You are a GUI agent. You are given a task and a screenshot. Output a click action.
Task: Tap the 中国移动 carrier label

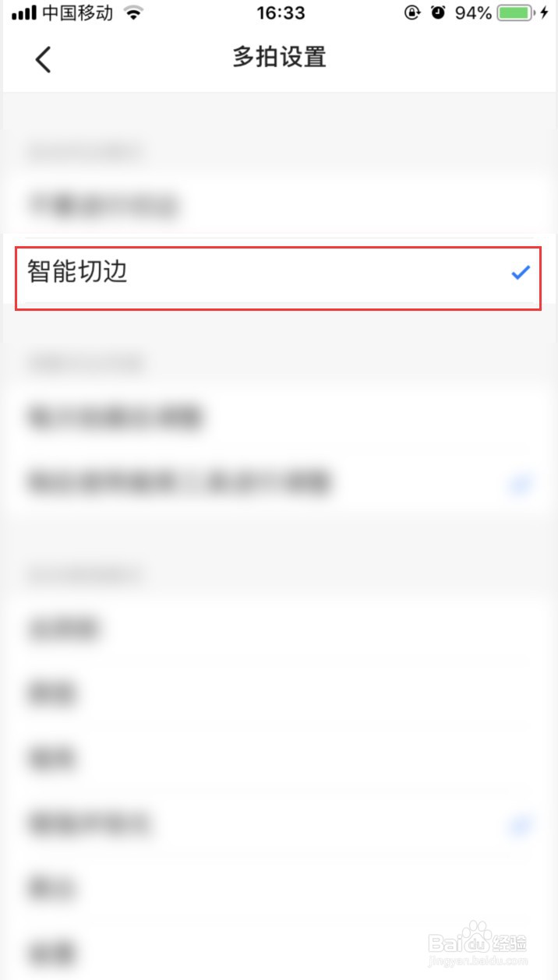coord(77,13)
